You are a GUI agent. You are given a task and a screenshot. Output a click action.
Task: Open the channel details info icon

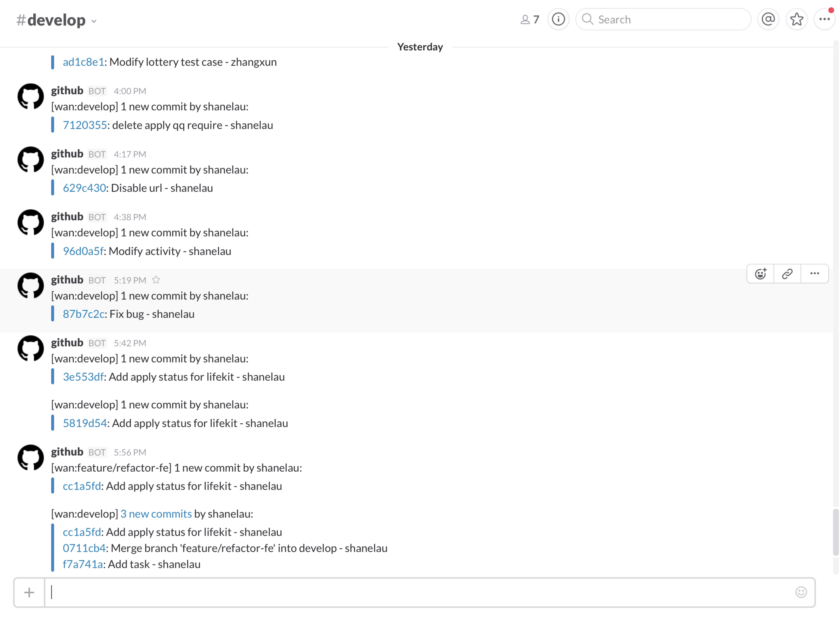pyautogui.click(x=558, y=19)
